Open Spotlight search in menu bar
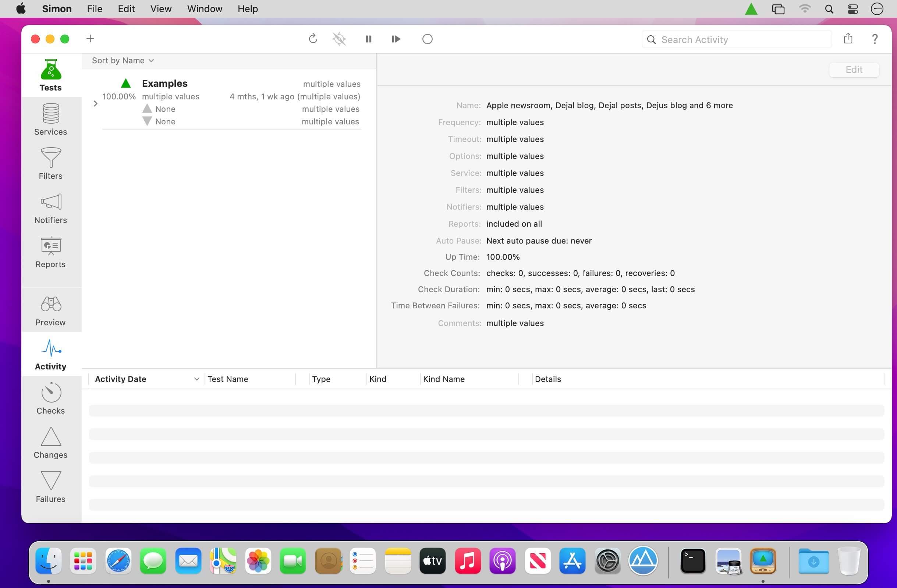The image size is (897, 588). pos(829,9)
